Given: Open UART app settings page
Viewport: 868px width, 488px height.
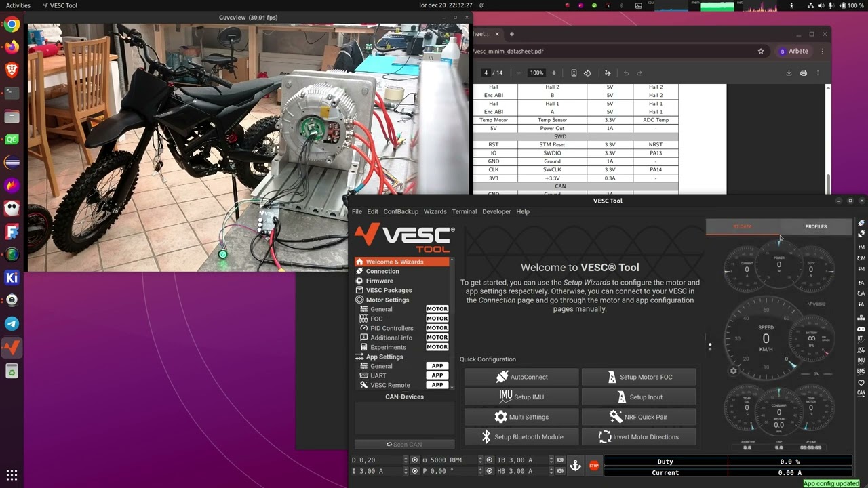Looking at the screenshot, I should (401, 375).
